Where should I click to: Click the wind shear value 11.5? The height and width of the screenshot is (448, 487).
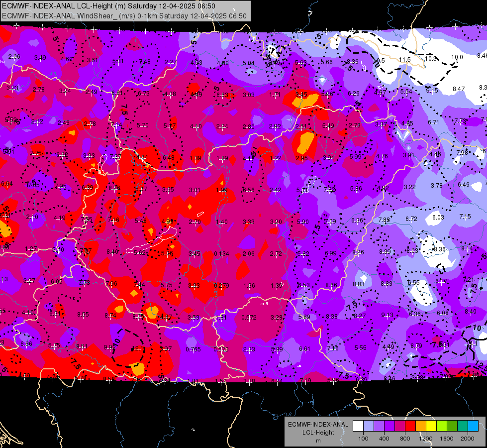(405, 59)
